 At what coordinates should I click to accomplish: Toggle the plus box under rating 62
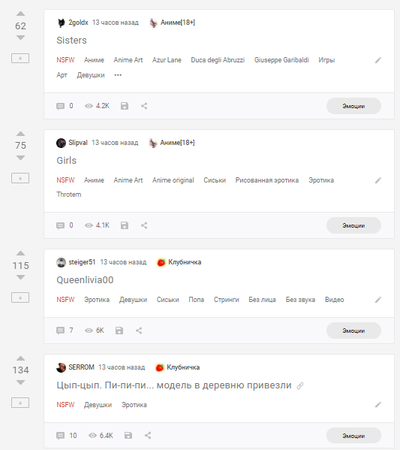[20, 58]
